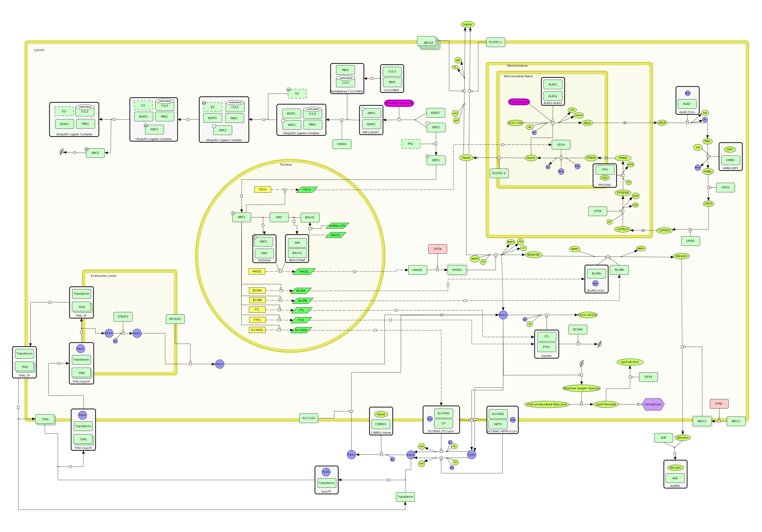
Task: Click the stacked ABCG2 transporter node
Action: [x=428, y=42]
